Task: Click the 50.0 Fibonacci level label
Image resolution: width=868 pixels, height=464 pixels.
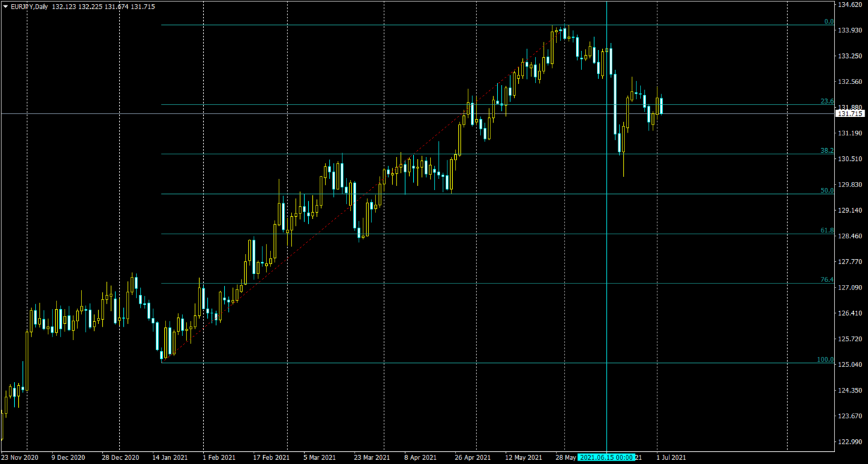Action: [x=827, y=191]
